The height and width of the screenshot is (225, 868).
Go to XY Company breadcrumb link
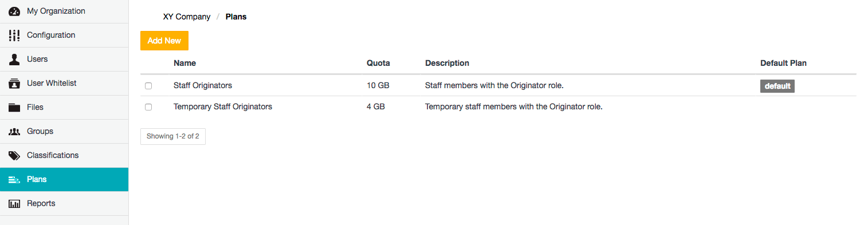(187, 17)
